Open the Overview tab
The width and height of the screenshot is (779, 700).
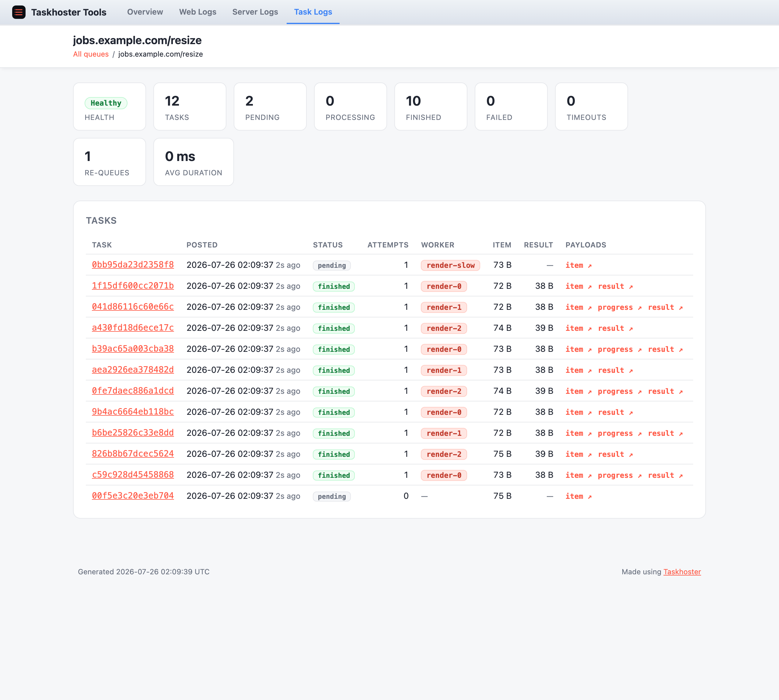pyautogui.click(x=145, y=12)
